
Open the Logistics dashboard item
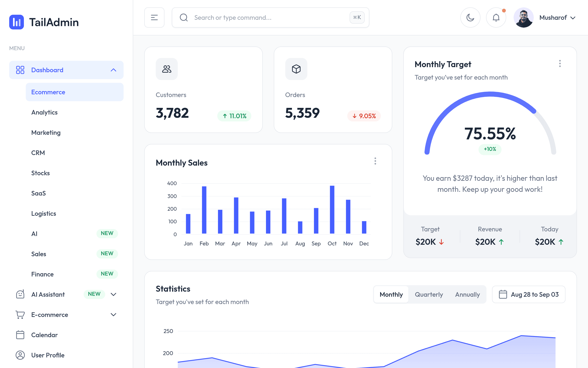(x=75, y=213)
